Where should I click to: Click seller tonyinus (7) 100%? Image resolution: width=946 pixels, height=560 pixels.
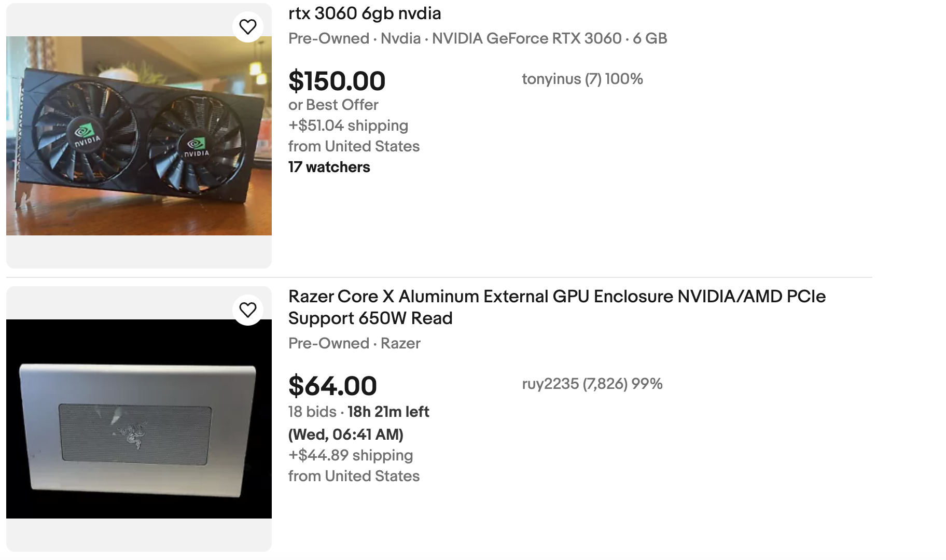(x=581, y=79)
